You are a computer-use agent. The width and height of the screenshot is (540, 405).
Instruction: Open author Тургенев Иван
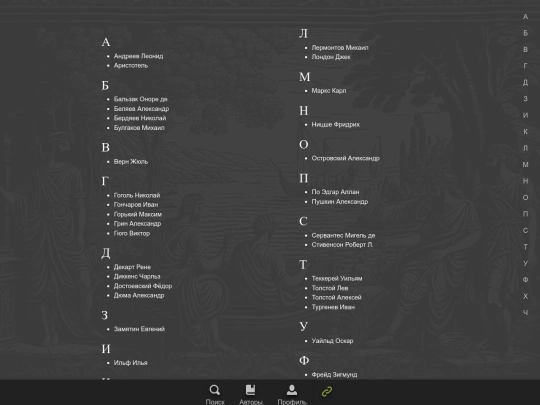[x=333, y=307]
